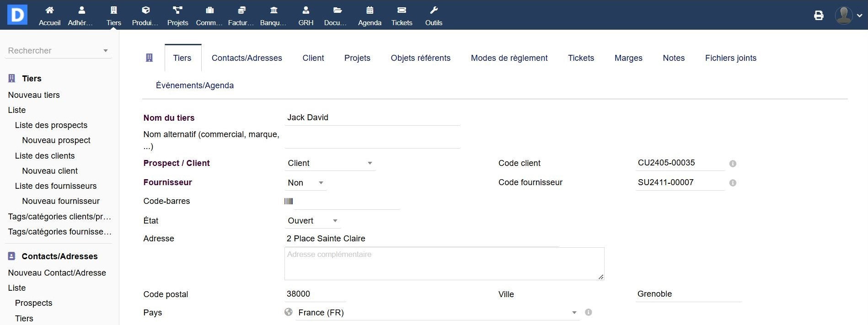Screen dimensions: 868x325
Task: Open the user avatar menu
Action: tap(848, 16)
